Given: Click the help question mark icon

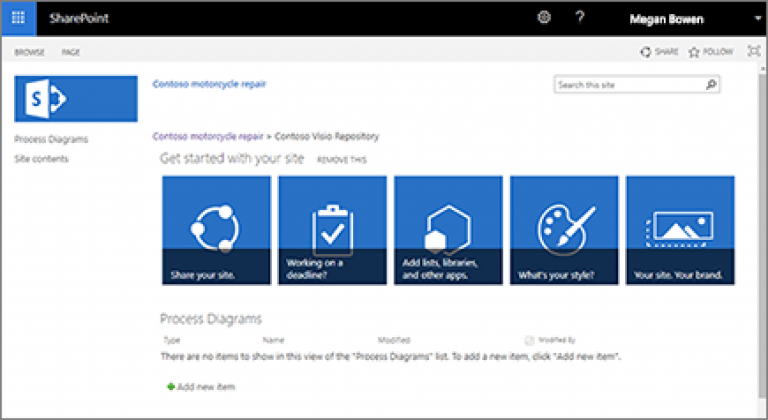Looking at the screenshot, I should pyautogui.click(x=580, y=18).
